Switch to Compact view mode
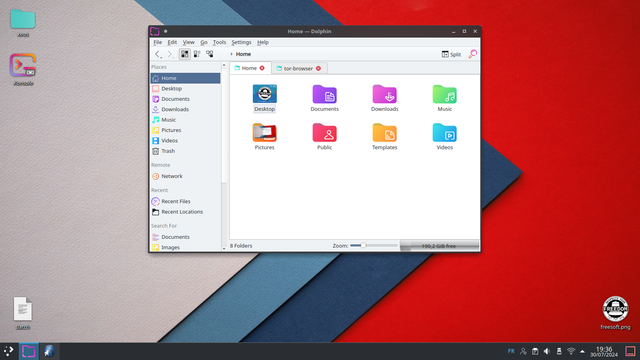 [197, 54]
